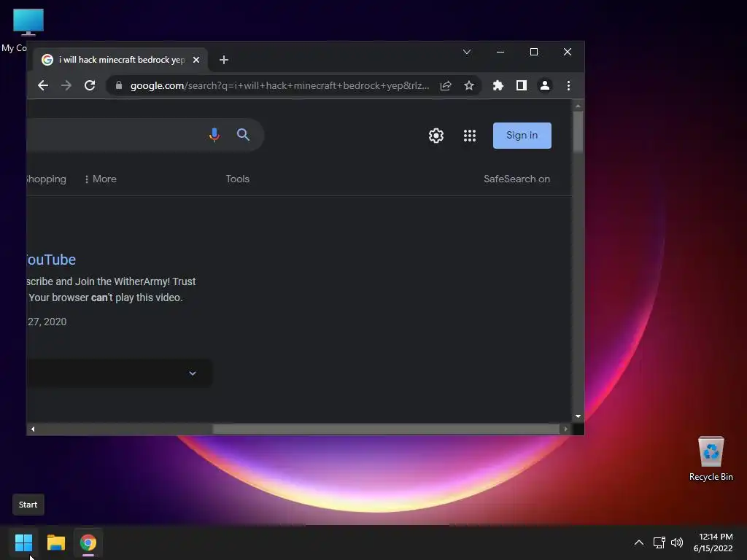
Task: Click the Sign in button
Action: pos(522,135)
